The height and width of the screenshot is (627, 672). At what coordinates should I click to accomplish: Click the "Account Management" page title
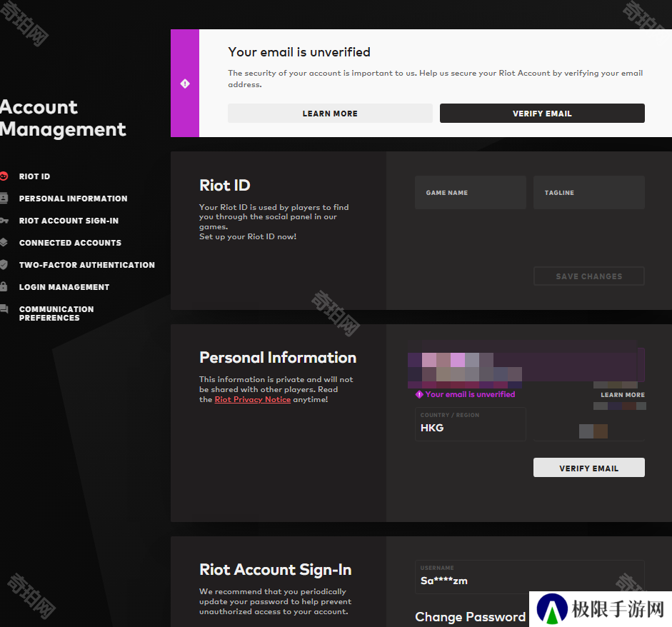[x=63, y=118]
